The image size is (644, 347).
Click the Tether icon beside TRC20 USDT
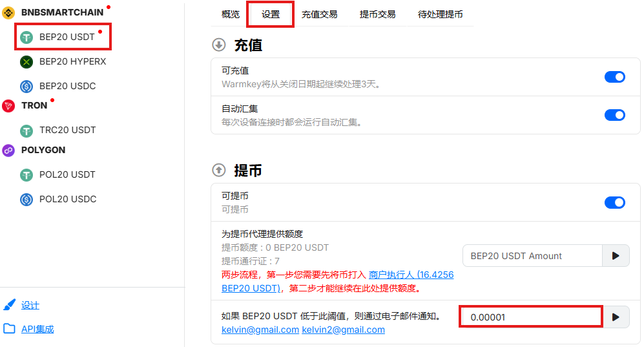(x=26, y=131)
